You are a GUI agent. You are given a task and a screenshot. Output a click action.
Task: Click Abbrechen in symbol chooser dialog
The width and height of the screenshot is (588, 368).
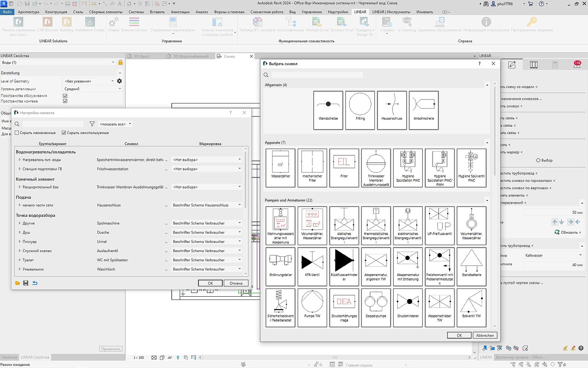coord(485,335)
